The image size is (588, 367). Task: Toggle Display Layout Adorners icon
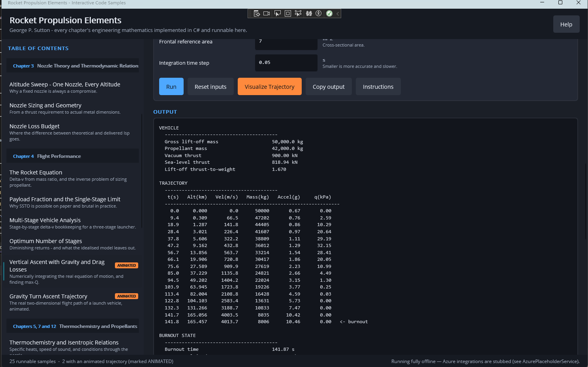288,13
